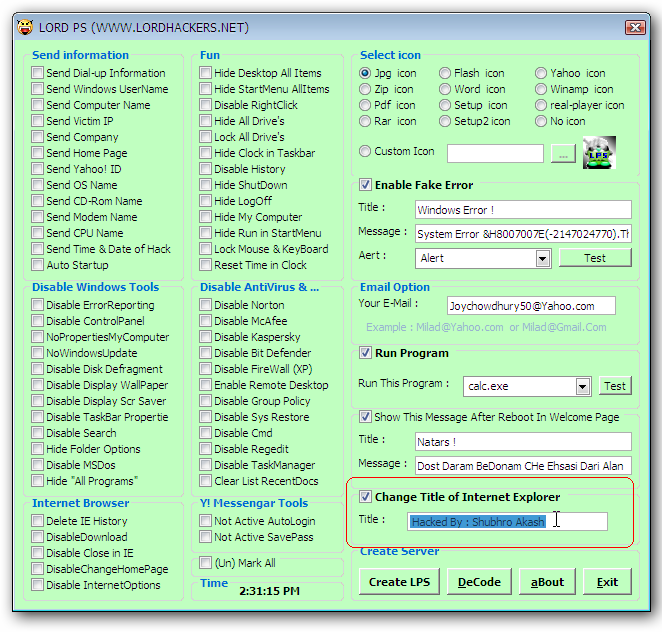Tick Send Yahoo! ID checkbox
Image resolution: width=662 pixels, height=632 pixels.
(x=37, y=169)
